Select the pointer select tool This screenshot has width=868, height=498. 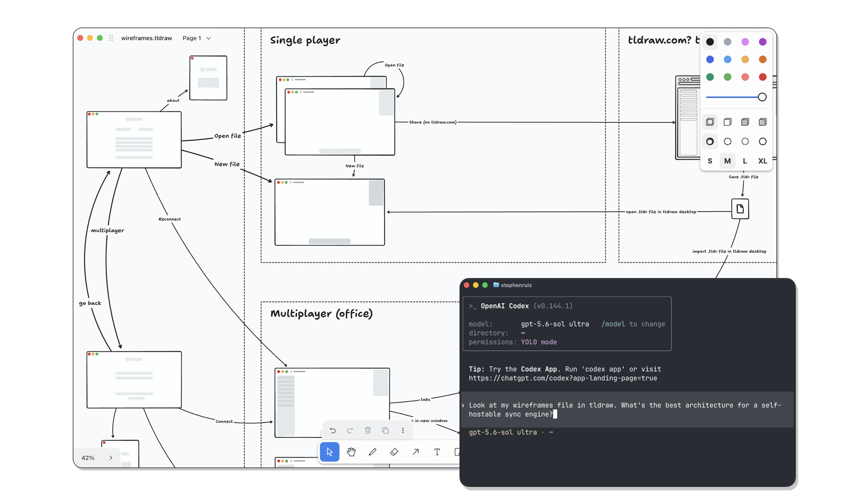[330, 452]
